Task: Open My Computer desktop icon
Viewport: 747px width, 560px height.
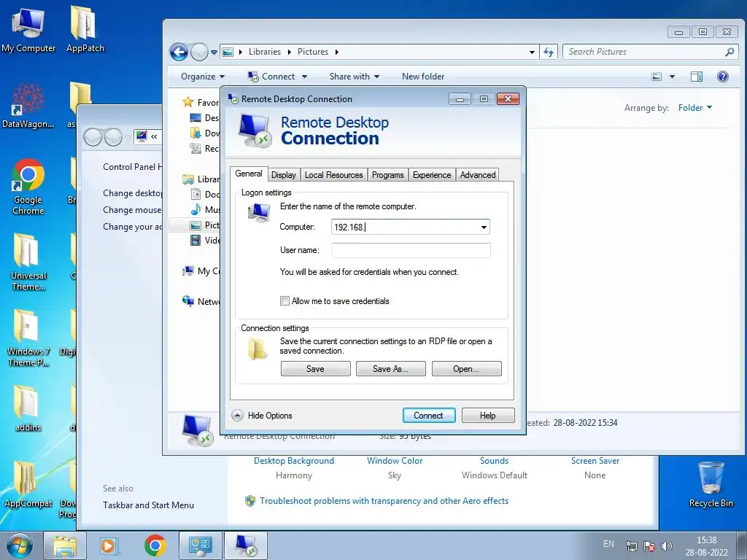Action: (x=28, y=29)
